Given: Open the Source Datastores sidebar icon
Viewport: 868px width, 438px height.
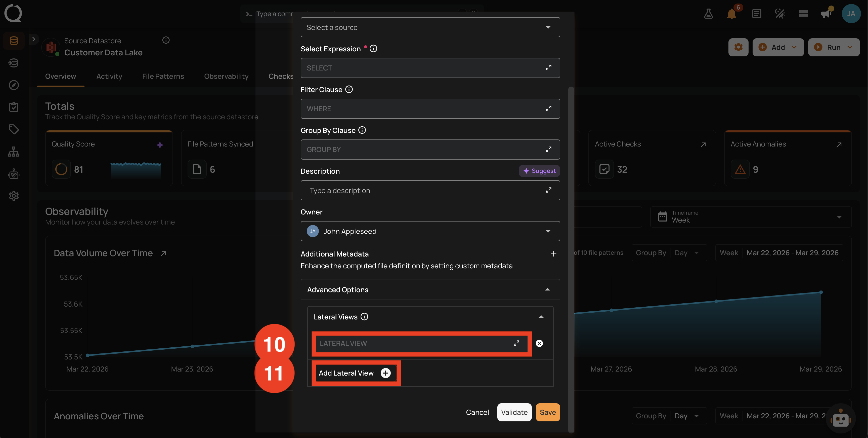Looking at the screenshot, I should [x=14, y=41].
